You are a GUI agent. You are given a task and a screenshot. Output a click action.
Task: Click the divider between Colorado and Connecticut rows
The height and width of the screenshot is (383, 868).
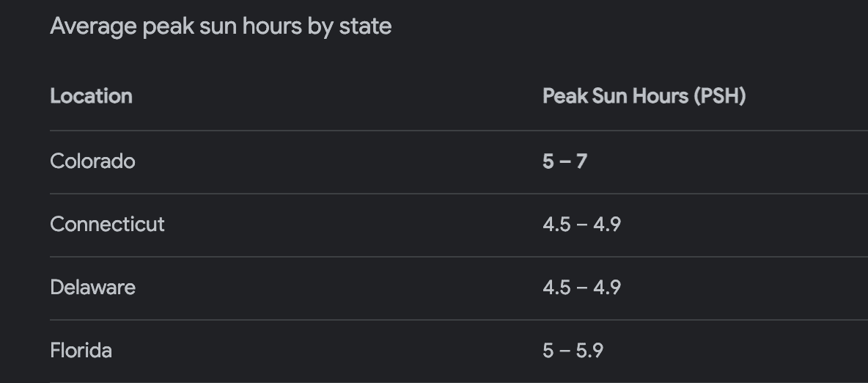coord(459,194)
